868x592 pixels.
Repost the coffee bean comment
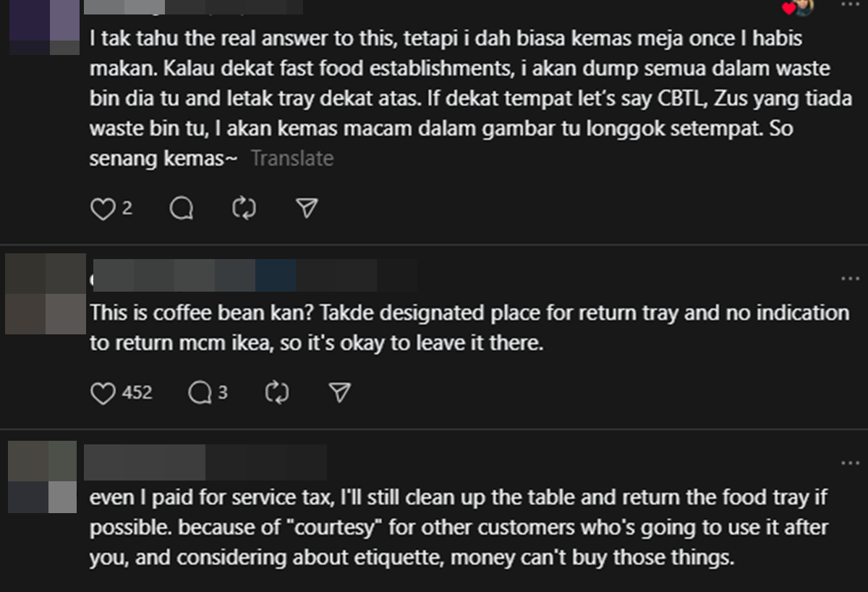277,393
